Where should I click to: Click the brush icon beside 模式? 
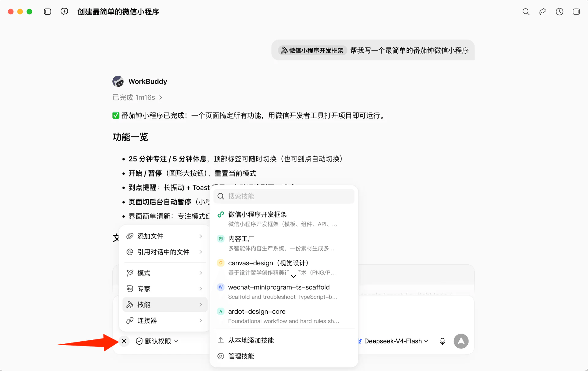(x=130, y=273)
